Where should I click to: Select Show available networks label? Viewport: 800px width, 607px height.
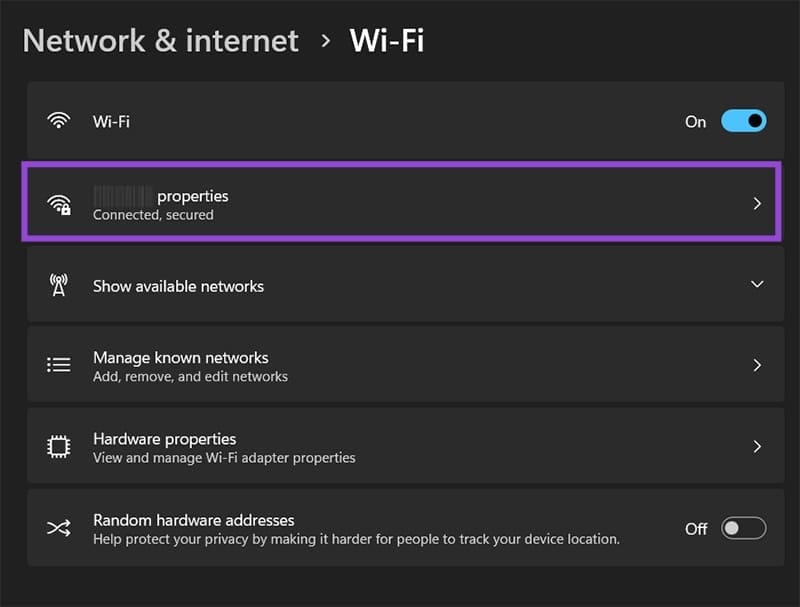[178, 286]
